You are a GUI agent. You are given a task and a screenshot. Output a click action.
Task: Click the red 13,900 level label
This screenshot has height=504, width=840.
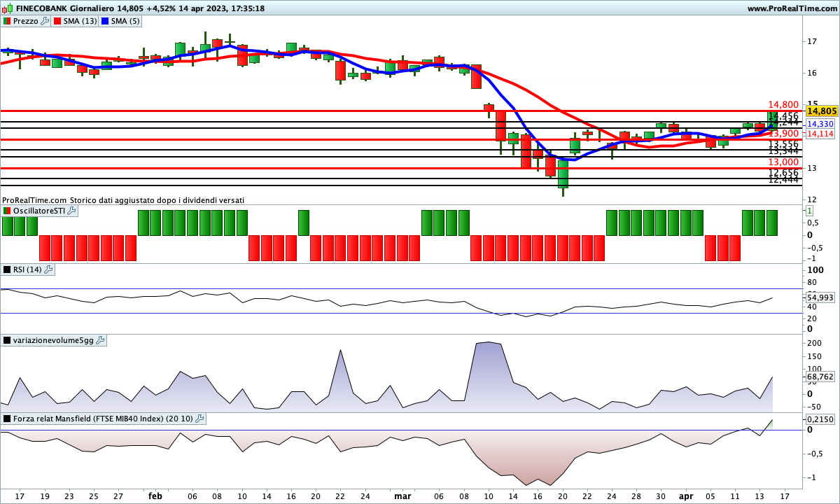point(783,134)
